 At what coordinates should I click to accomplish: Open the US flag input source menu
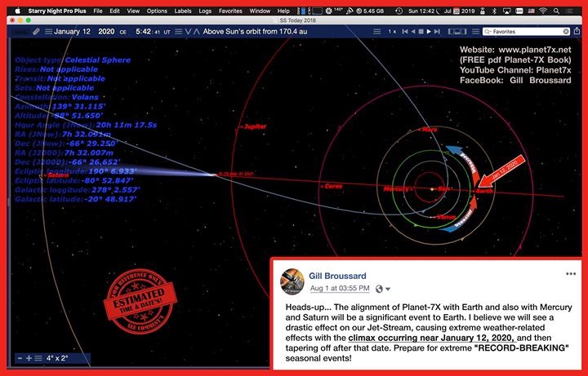532,11
